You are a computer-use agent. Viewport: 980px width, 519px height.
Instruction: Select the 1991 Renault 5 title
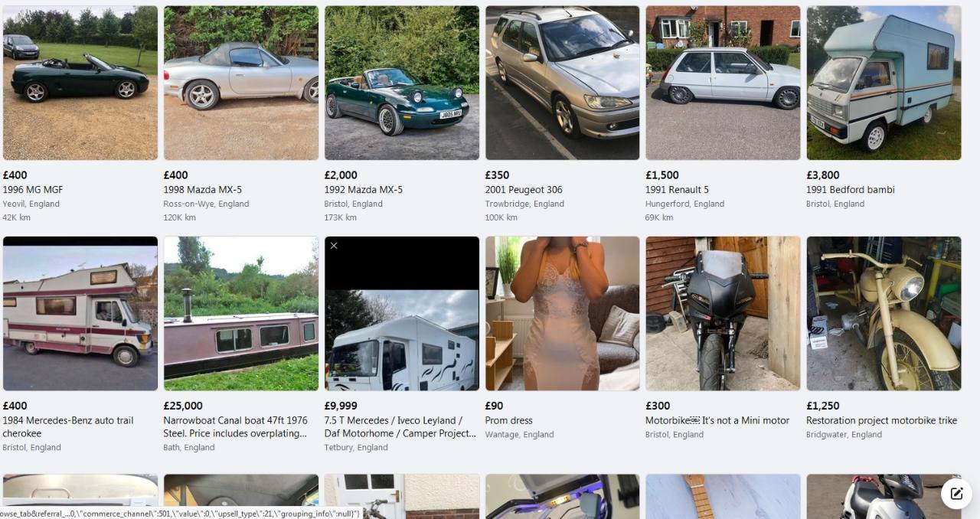pyautogui.click(x=677, y=190)
